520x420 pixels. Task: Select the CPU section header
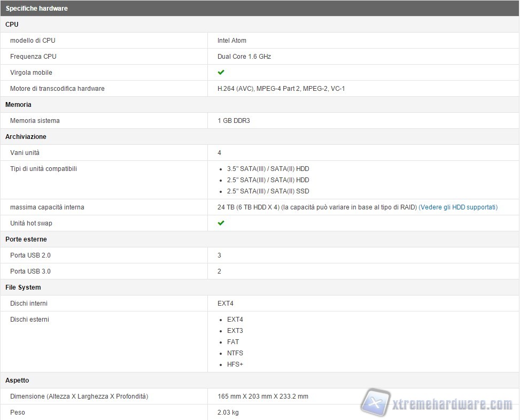tap(12, 25)
